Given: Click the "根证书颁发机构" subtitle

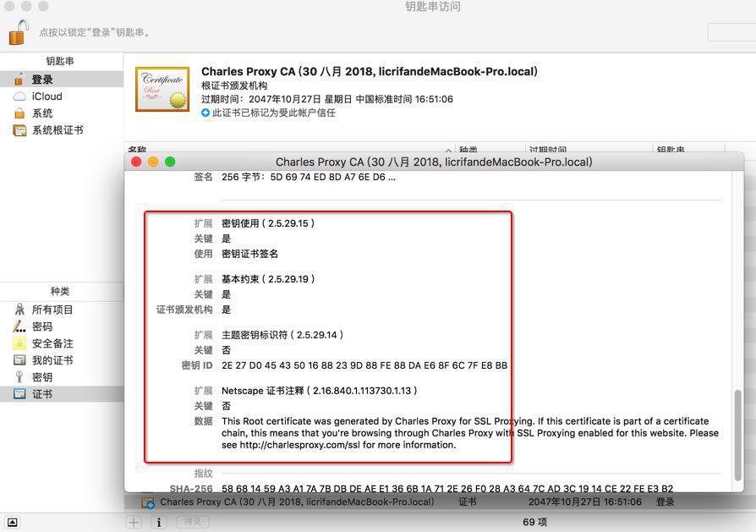Looking at the screenshot, I should (x=234, y=86).
